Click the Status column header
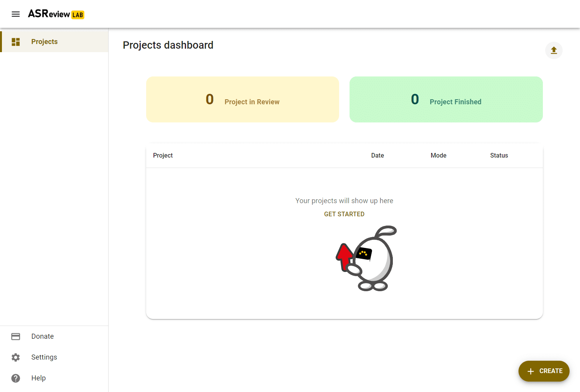Screen dimensions: 580x392 pyautogui.click(x=499, y=155)
